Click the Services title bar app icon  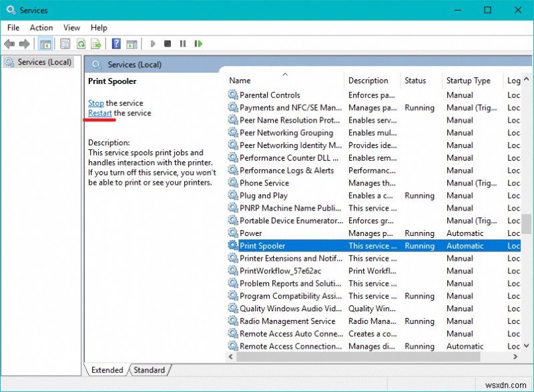(x=11, y=10)
